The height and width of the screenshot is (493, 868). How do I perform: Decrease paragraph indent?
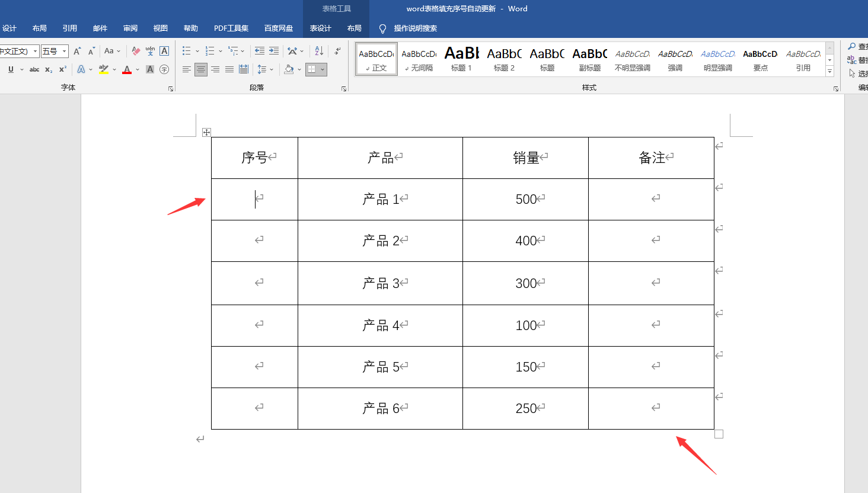(260, 51)
